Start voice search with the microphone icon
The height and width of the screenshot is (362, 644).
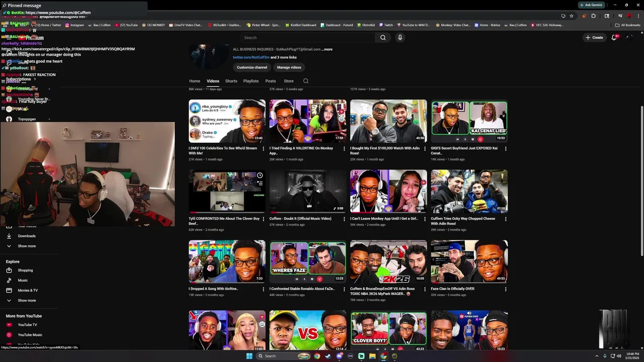tap(400, 37)
